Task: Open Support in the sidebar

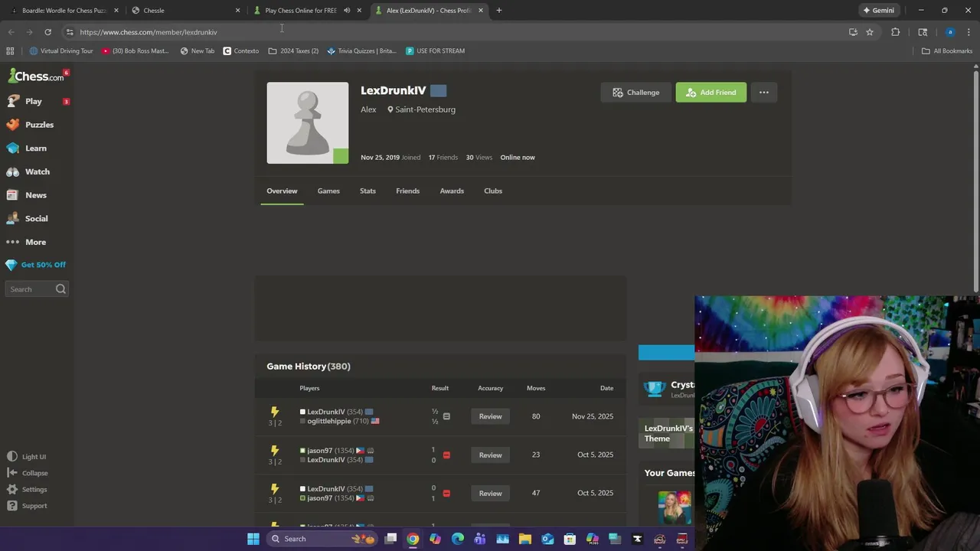Action: pyautogui.click(x=28, y=506)
